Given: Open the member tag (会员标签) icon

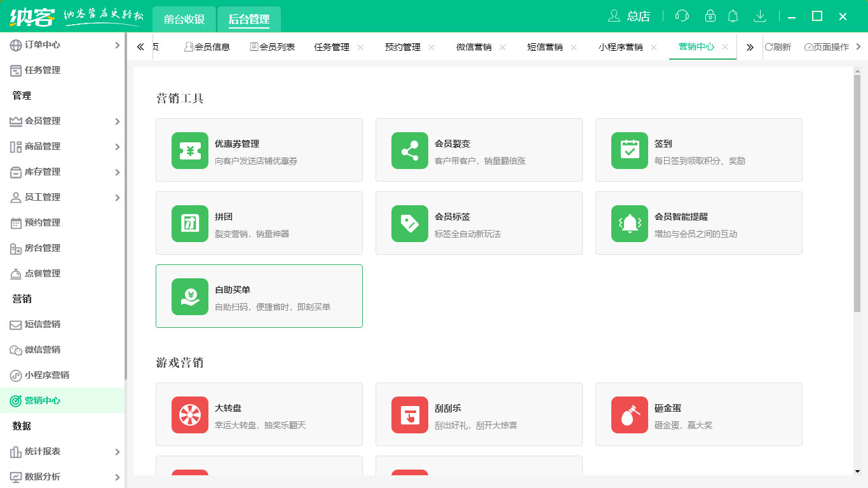Looking at the screenshot, I should click(410, 224).
